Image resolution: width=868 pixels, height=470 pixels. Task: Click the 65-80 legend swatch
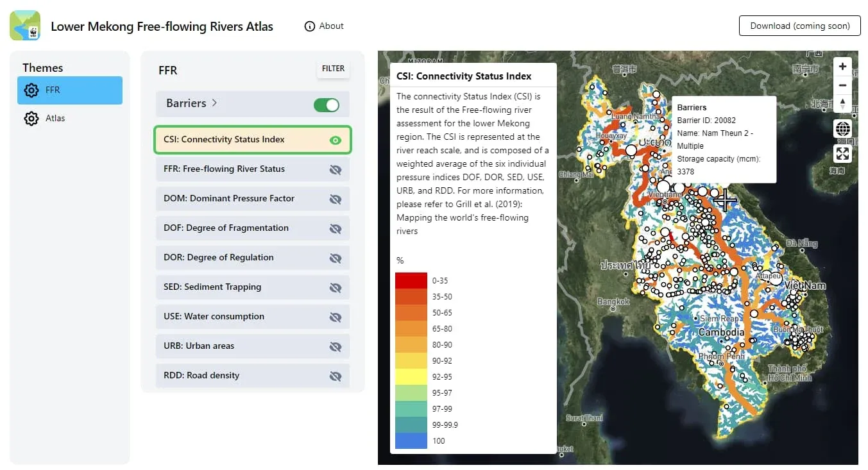(x=411, y=328)
